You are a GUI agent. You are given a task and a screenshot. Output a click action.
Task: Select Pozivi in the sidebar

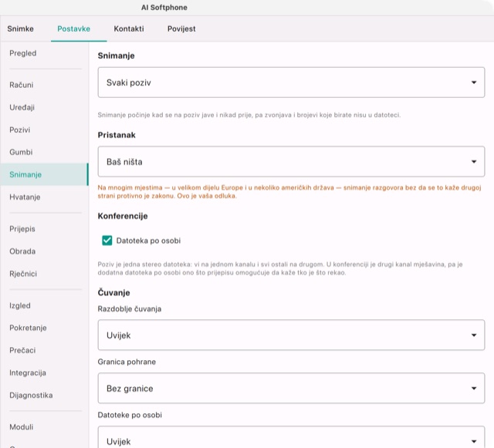(x=44, y=130)
